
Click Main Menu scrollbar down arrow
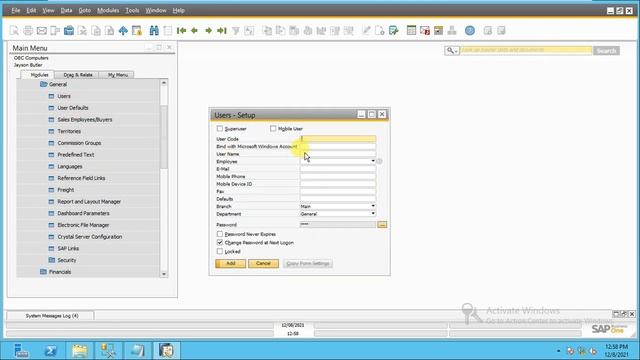(164, 274)
